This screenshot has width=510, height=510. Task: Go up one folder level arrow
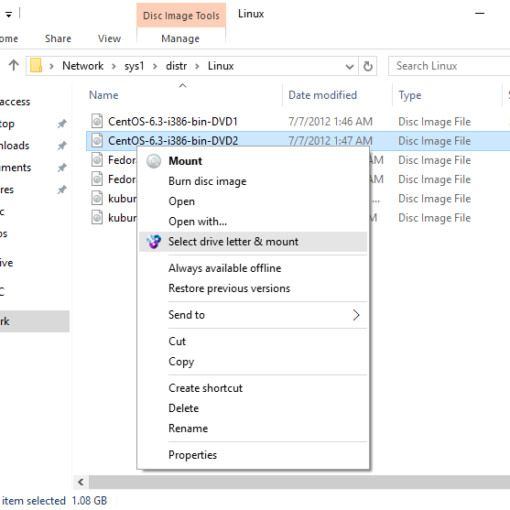[14, 65]
